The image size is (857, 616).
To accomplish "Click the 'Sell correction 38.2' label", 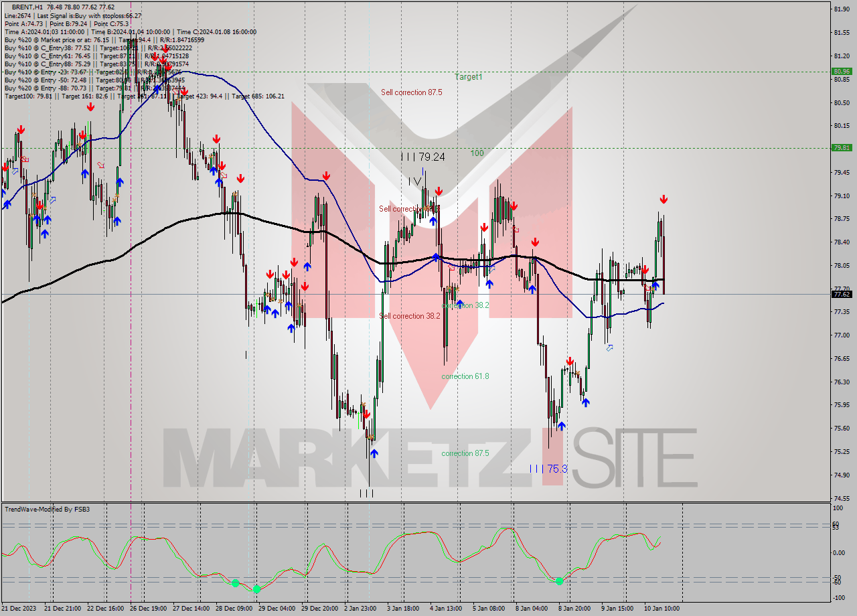I will pos(410,316).
